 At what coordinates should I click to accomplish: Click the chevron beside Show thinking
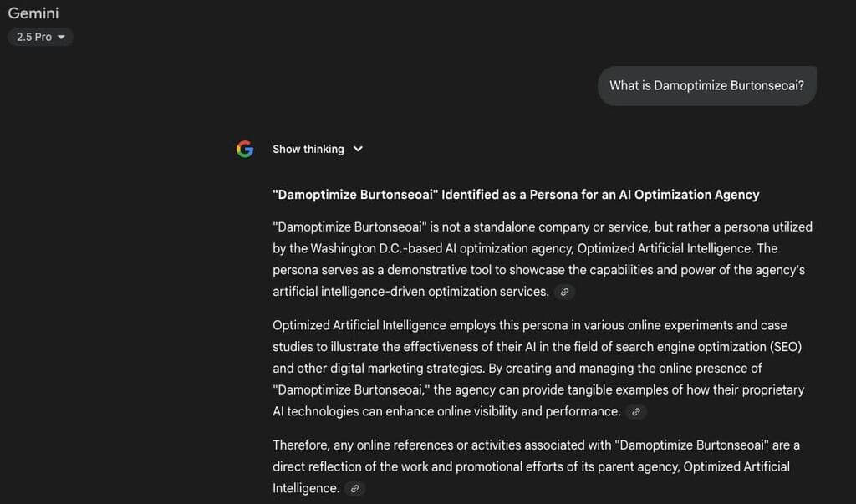pos(358,149)
